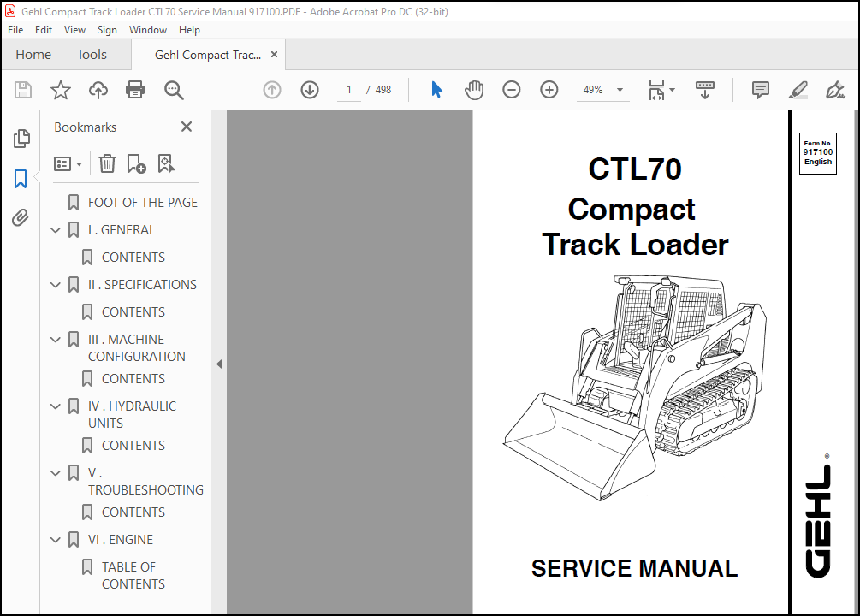Add document to starred files
The height and width of the screenshot is (616, 860).
coord(61,90)
